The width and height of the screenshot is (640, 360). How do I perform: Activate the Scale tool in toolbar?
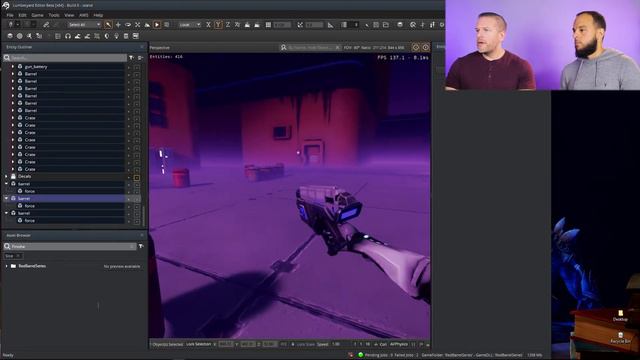138,25
